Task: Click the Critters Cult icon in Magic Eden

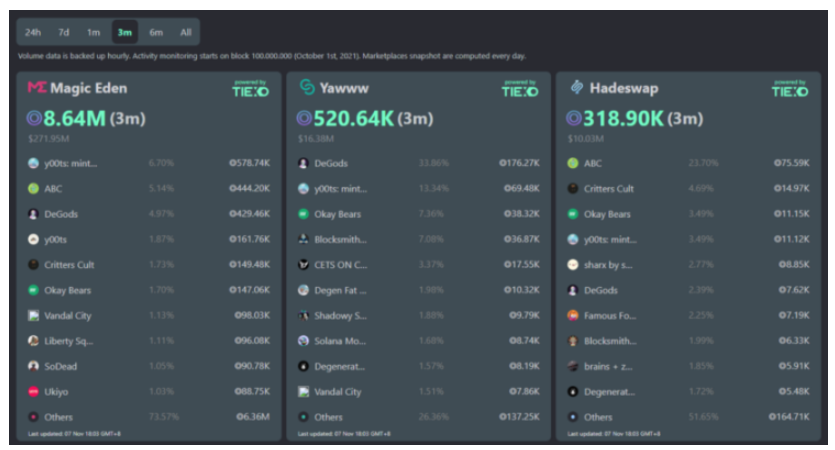Action: tap(34, 265)
